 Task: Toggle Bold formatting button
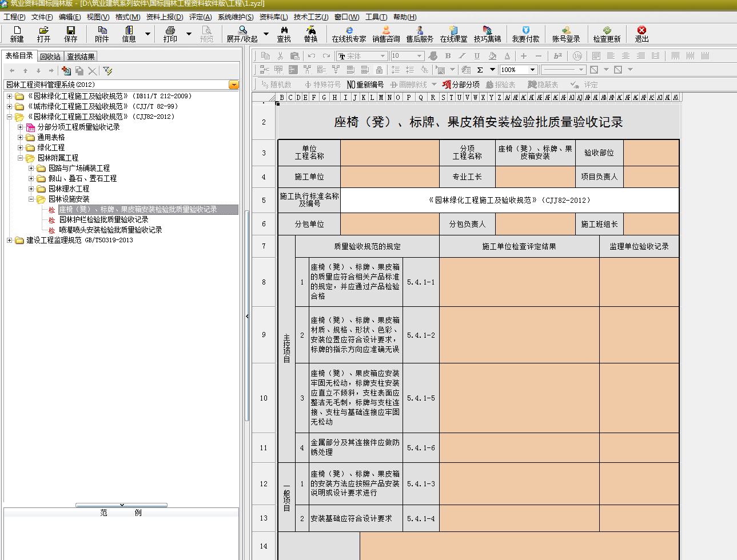point(448,55)
